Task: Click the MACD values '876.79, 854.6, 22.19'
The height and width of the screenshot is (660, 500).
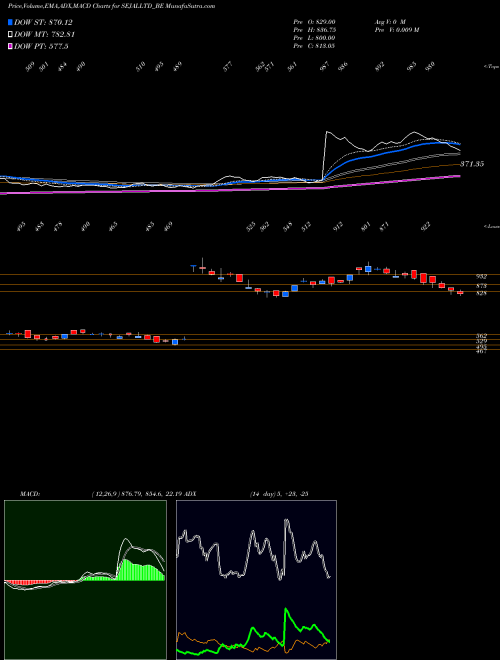Action: click(152, 494)
